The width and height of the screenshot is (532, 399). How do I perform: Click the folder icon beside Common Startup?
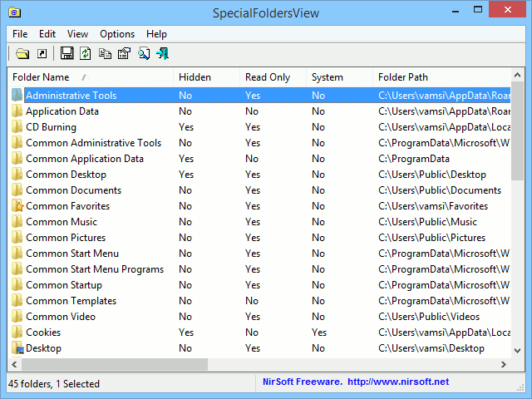[17, 285]
